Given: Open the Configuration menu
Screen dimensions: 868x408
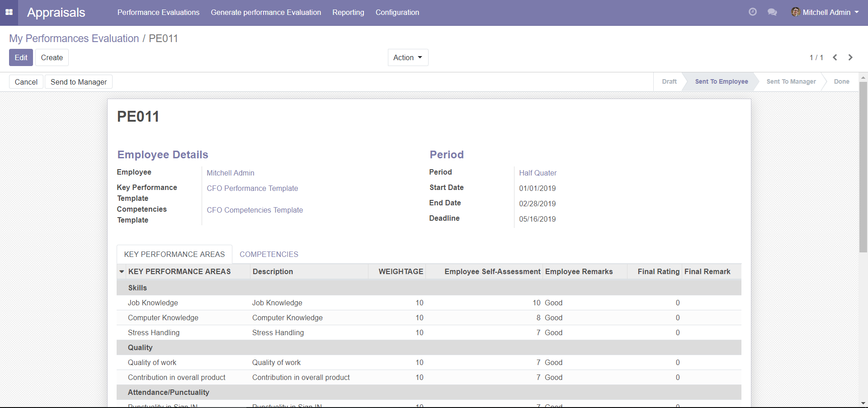Looking at the screenshot, I should [x=397, y=12].
